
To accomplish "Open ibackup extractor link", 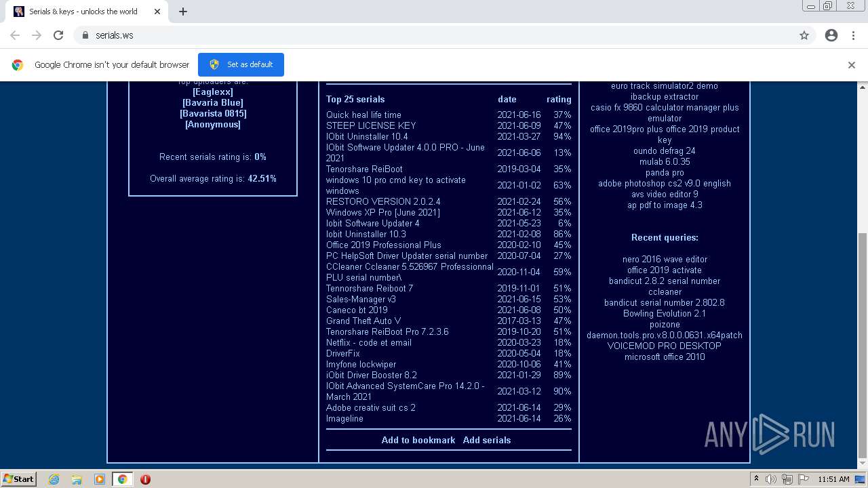I will pyautogui.click(x=665, y=96).
